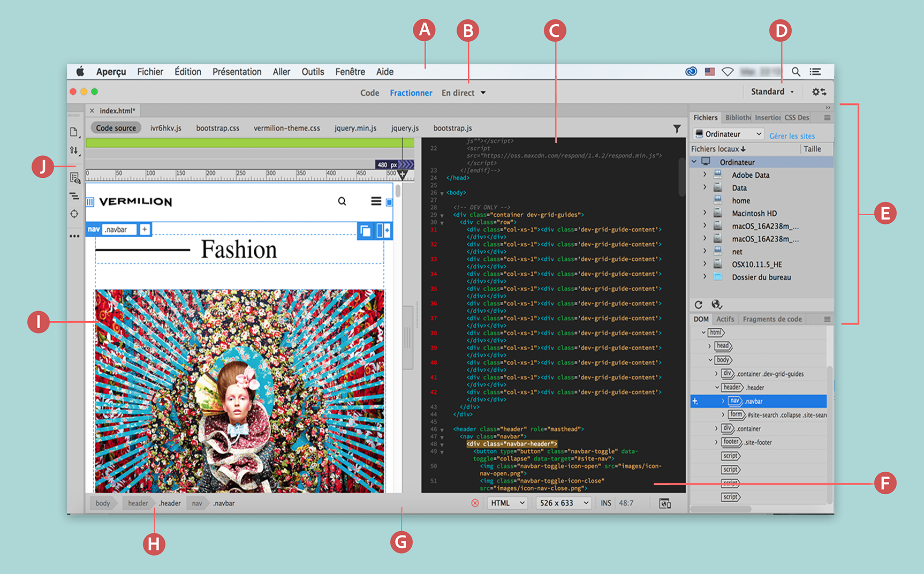Open the filter icon above the code view

676,129
